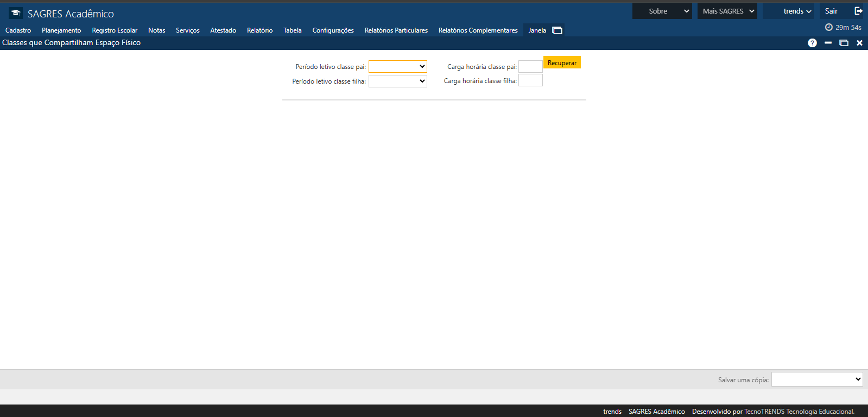Open the Mais SAGRES dropdown
This screenshot has width=868, height=417.
click(x=727, y=11)
